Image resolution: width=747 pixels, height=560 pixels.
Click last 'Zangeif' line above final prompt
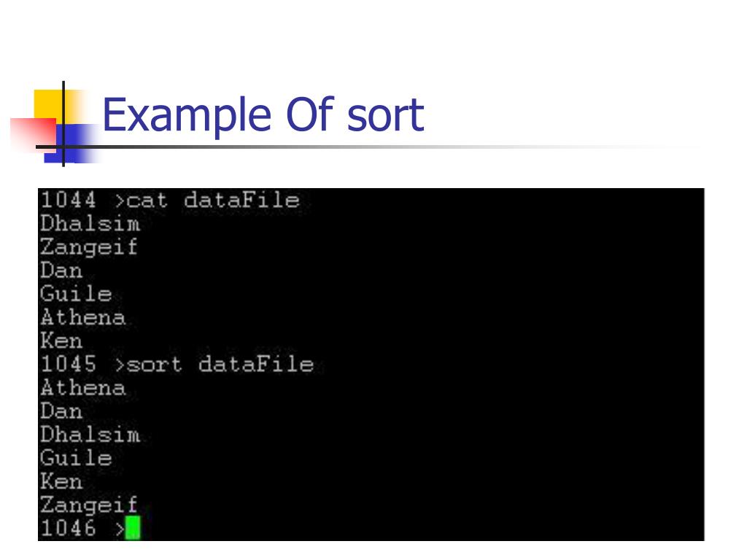(89, 505)
